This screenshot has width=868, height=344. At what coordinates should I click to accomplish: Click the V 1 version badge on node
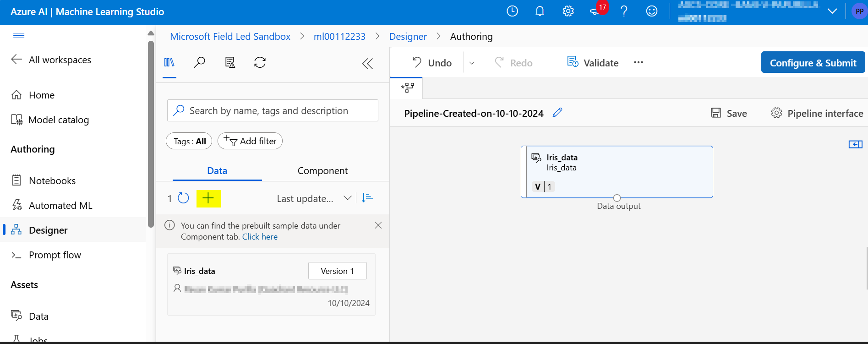(x=544, y=186)
